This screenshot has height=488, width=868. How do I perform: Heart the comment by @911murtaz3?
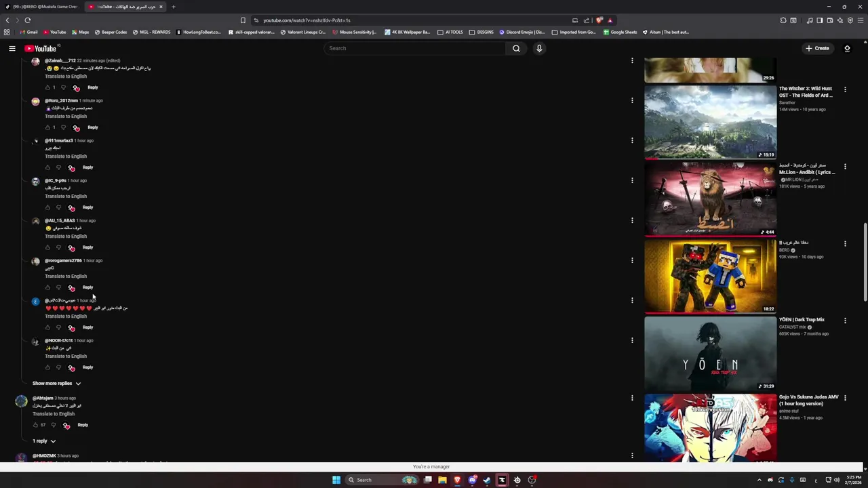[71, 168]
